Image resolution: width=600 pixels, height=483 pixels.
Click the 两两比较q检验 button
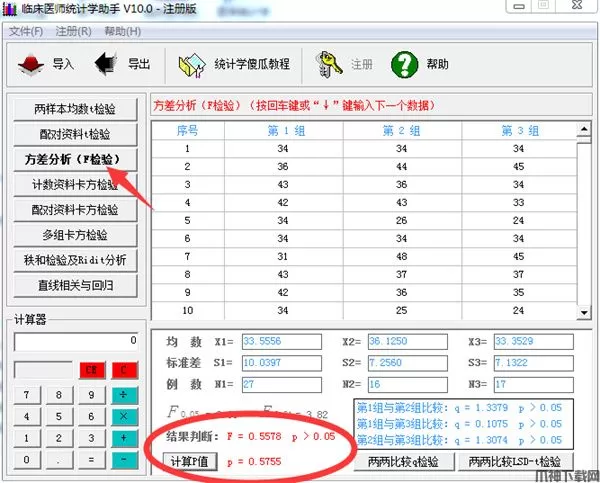coord(404,462)
